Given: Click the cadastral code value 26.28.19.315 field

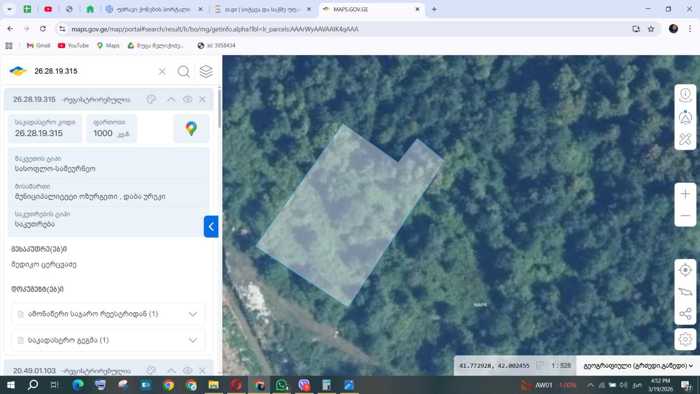Looking at the screenshot, I should [x=45, y=129].
